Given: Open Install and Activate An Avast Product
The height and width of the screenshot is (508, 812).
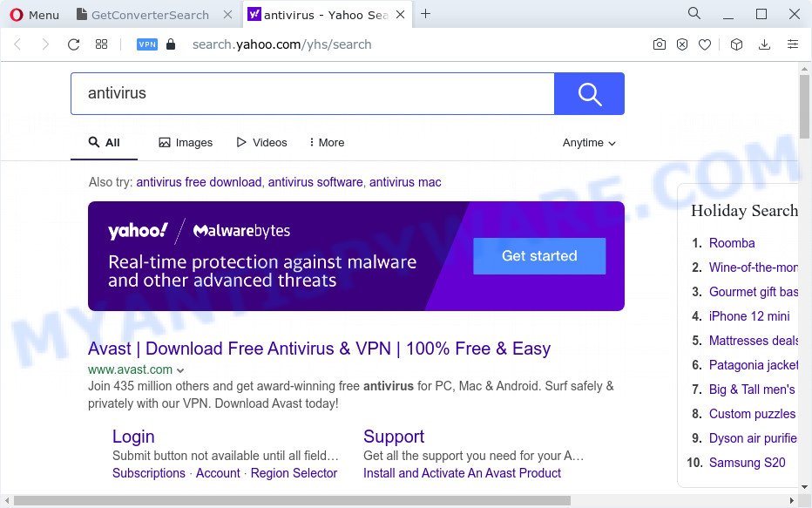Looking at the screenshot, I should [x=462, y=473].
